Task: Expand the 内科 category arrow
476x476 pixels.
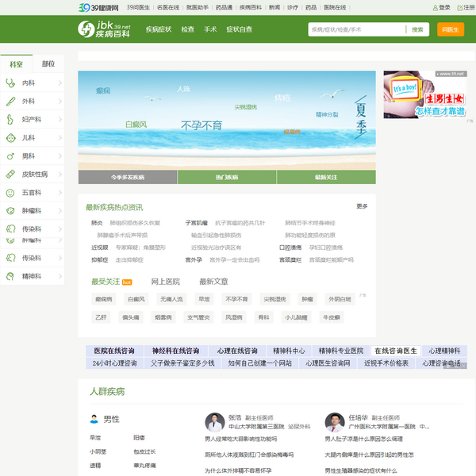Action: click(x=61, y=83)
